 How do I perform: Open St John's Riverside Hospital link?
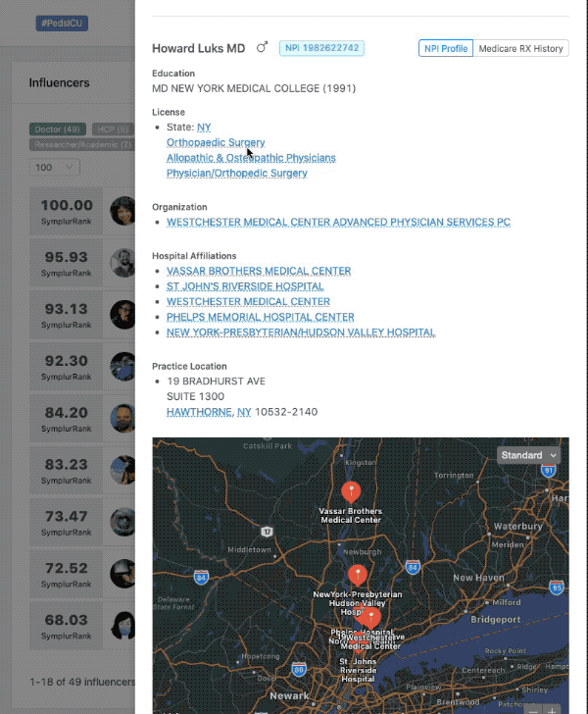coord(245,286)
